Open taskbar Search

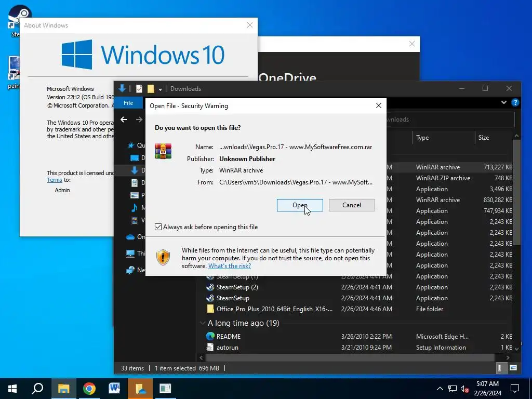click(37, 389)
